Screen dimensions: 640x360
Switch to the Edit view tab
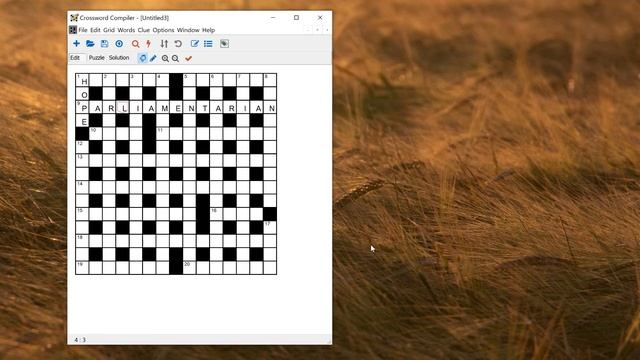tap(75, 58)
